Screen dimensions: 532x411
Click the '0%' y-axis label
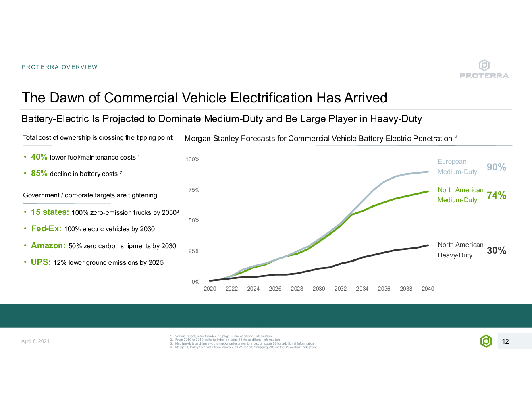pos(195,282)
